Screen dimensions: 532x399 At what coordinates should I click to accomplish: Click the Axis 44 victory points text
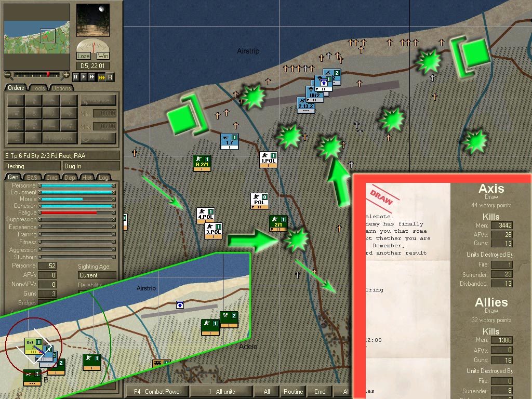pyautogui.click(x=491, y=205)
